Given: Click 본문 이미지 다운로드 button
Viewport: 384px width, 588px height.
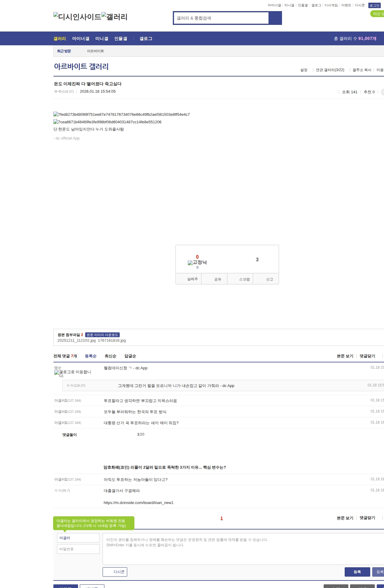Looking at the screenshot, I should (x=102, y=335).
